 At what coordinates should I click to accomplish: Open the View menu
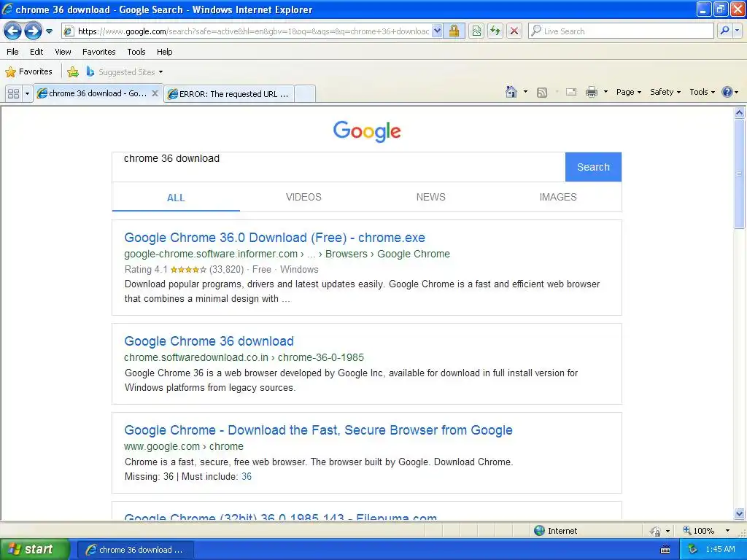(x=63, y=52)
